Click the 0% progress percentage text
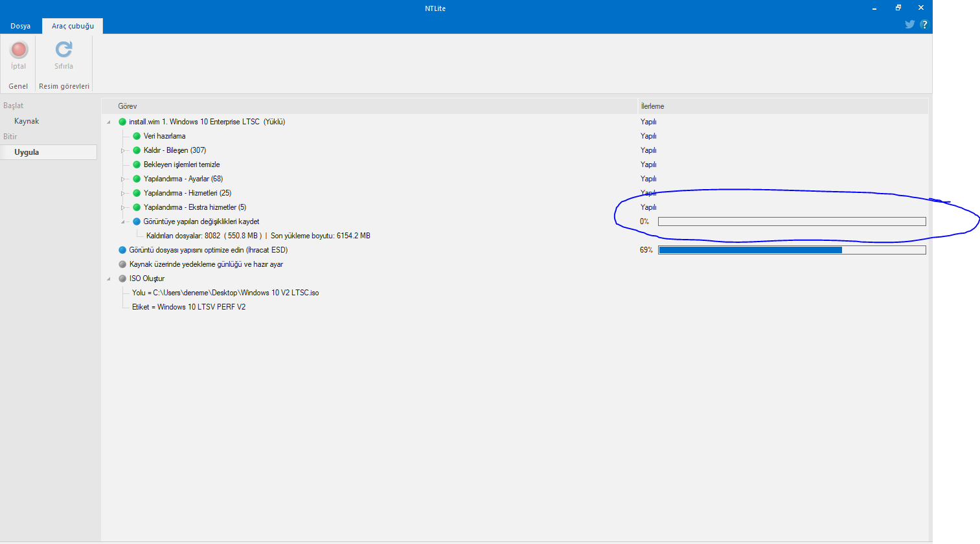This screenshot has width=980, height=544. coord(644,221)
